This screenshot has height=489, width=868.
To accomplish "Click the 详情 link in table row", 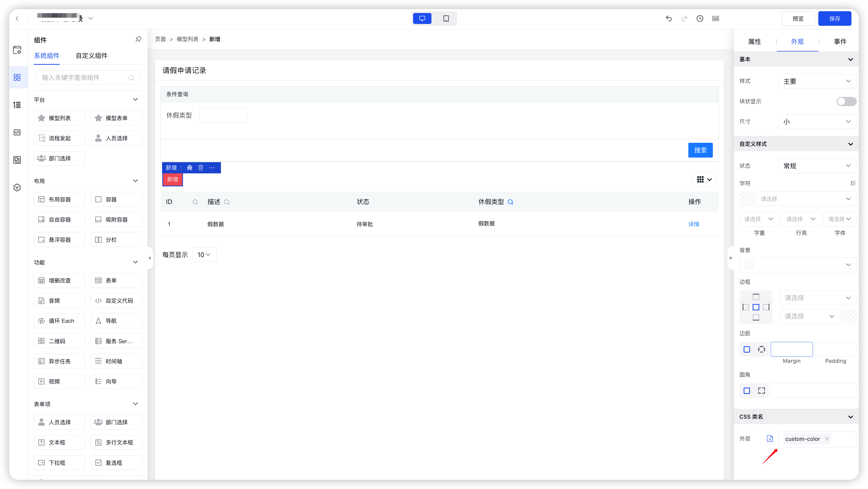I will [x=693, y=224].
